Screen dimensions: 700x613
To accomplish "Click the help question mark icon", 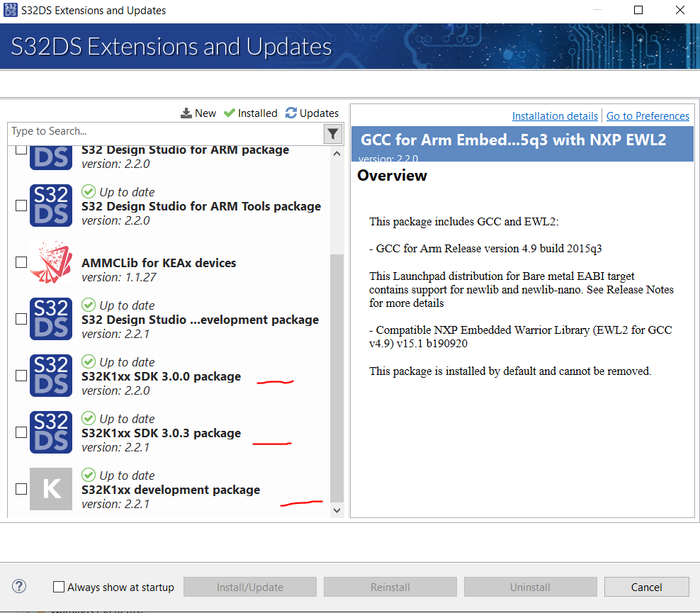I will coord(18,587).
